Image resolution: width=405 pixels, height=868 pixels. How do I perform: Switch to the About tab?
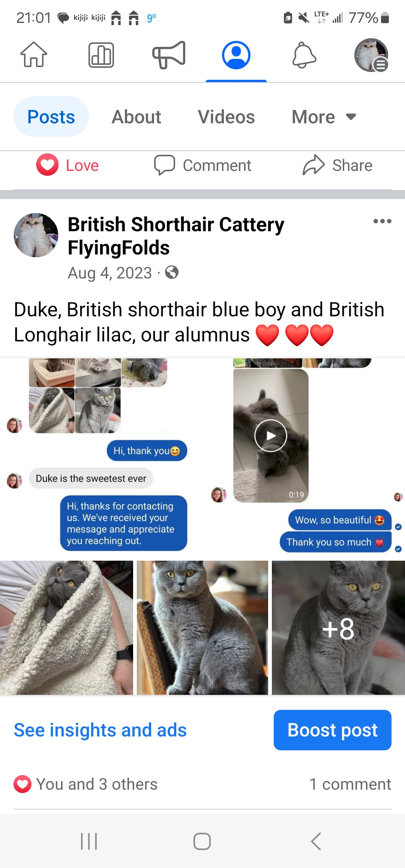[x=136, y=117]
